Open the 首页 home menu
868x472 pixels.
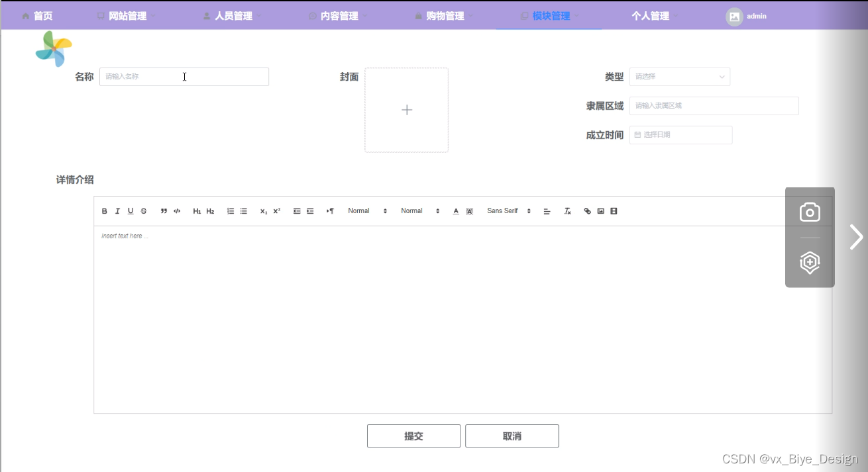(x=37, y=16)
